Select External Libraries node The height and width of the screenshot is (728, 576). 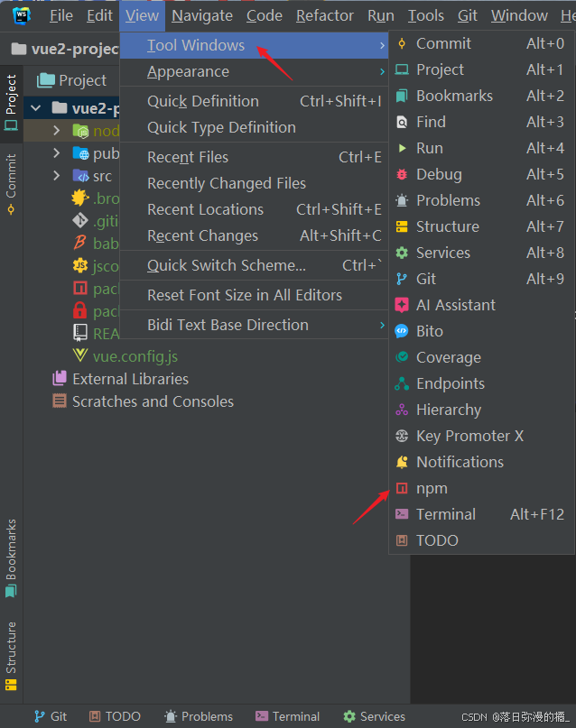click(x=130, y=379)
